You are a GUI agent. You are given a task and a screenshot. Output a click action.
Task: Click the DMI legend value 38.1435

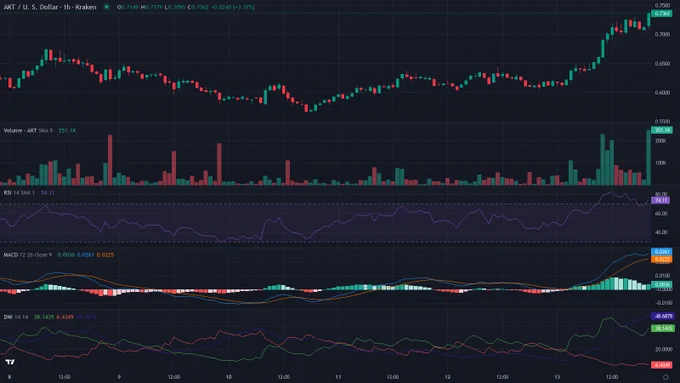point(44,317)
